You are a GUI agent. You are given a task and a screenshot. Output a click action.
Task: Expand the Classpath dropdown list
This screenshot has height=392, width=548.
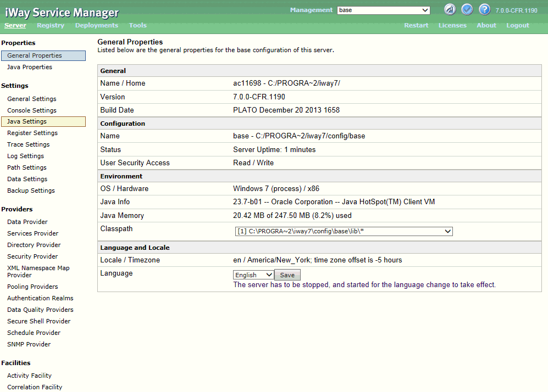344,231
